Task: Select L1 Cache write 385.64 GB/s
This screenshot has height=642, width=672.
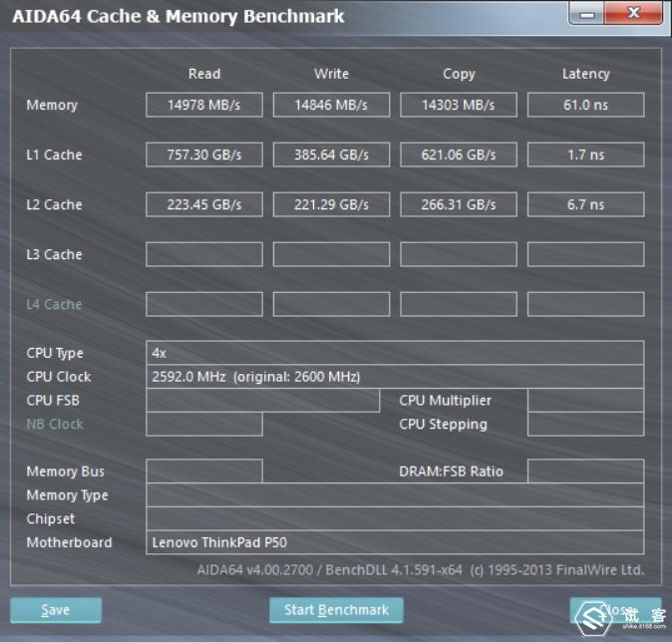Action: 331,155
